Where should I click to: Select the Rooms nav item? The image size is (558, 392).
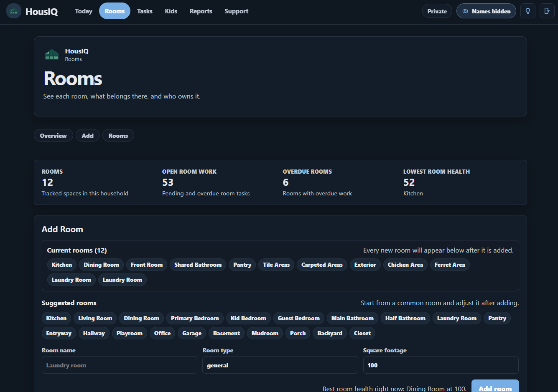click(x=115, y=11)
